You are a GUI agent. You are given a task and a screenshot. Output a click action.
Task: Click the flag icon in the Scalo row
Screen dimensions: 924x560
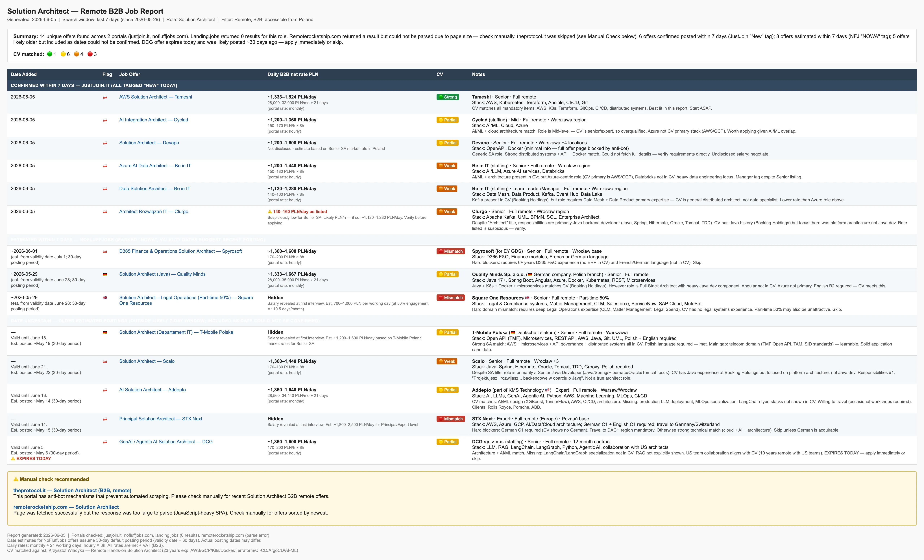(105, 361)
